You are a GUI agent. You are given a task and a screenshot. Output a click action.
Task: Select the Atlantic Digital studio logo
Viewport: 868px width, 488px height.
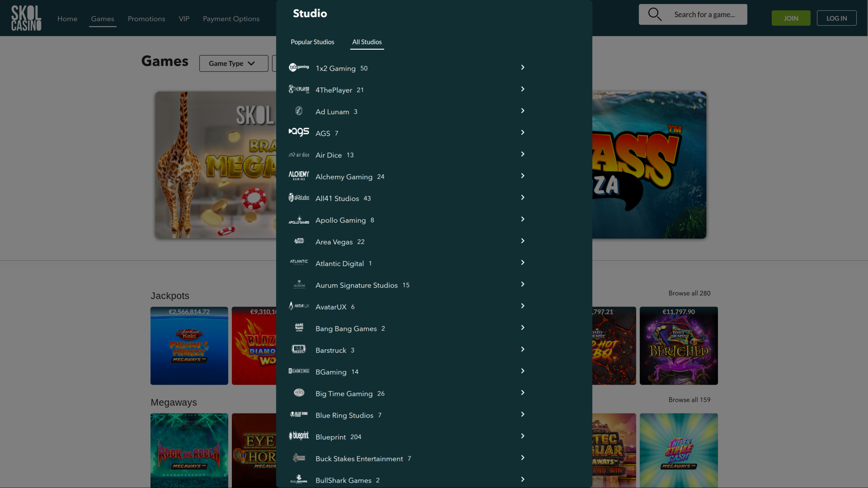coord(299,261)
